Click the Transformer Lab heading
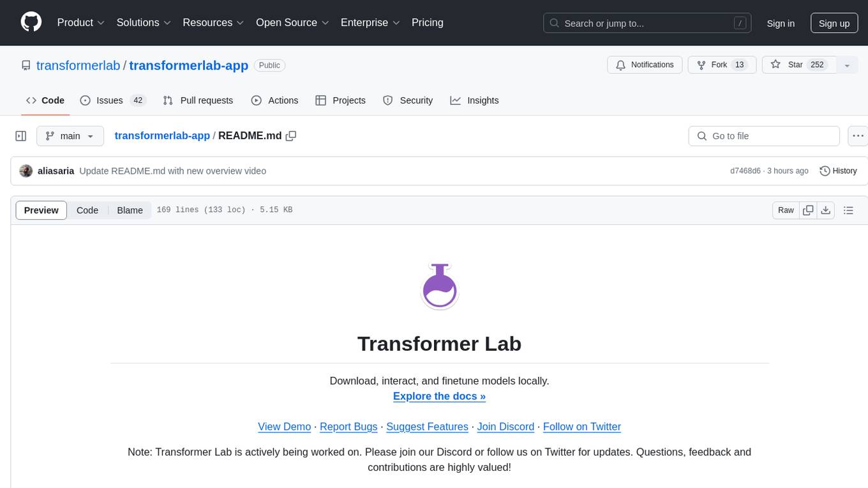The height and width of the screenshot is (488, 868). pos(439,344)
